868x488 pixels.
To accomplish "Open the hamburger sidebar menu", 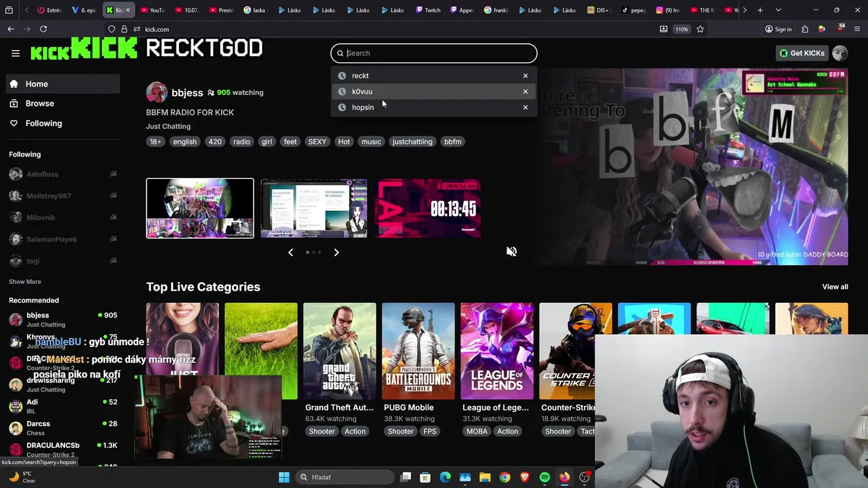I will point(16,53).
